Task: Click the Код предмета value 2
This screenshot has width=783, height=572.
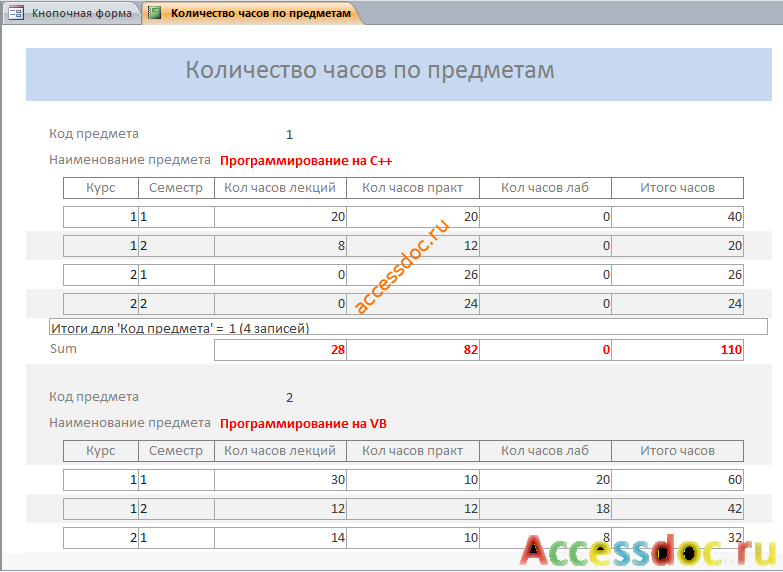Action: tap(290, 398)
